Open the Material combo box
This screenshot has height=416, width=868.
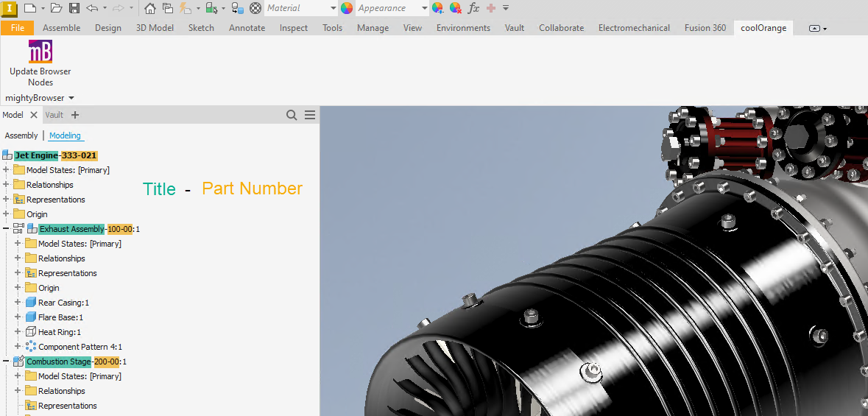pyautogui.click(x=300, y=8)
